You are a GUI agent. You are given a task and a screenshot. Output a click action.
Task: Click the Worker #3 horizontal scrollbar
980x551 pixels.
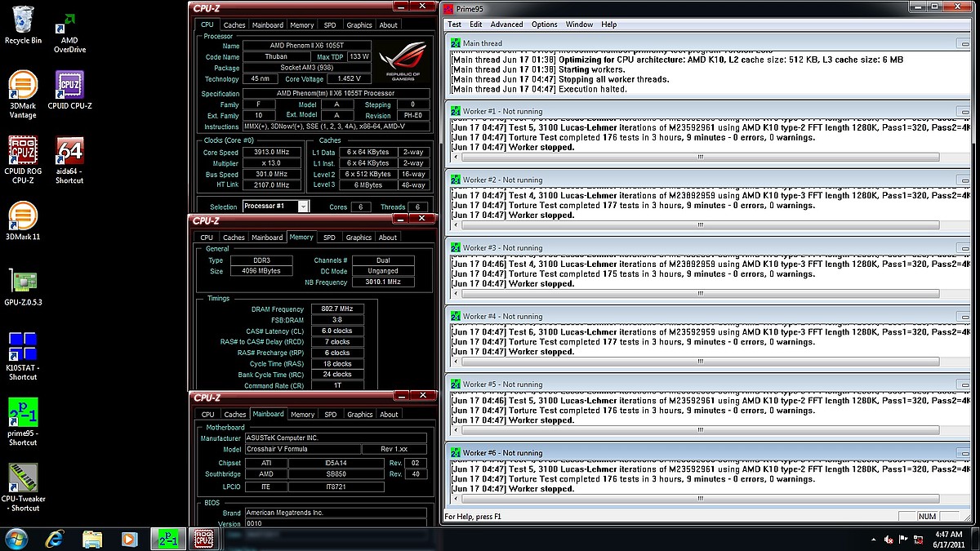[x=701, y=293]
